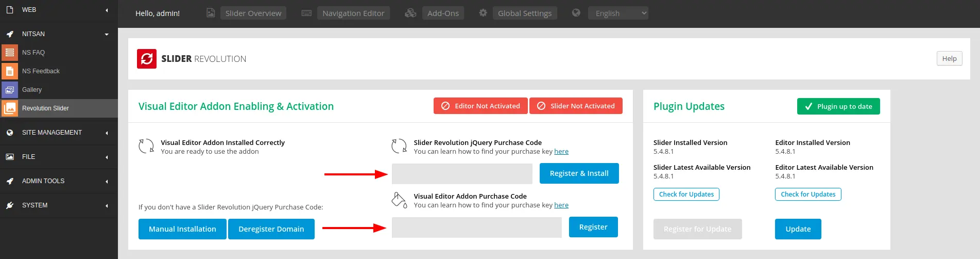This screenshot has height=259, width=980.
Task: Click paint bucket icon beside Visual Editor Purchase Code
Action: pos(399,200)
